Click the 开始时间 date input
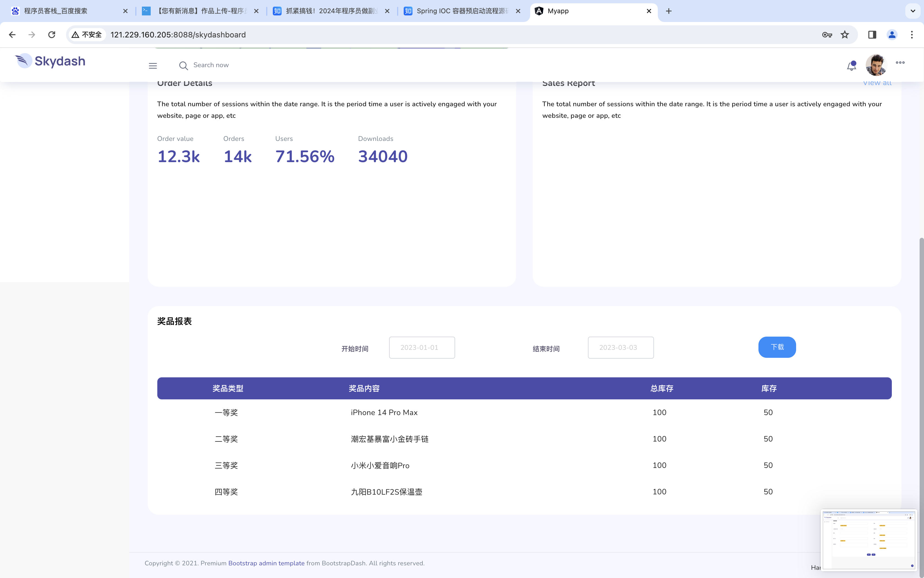This screenshot has height=578, width=924. point(422,347)
